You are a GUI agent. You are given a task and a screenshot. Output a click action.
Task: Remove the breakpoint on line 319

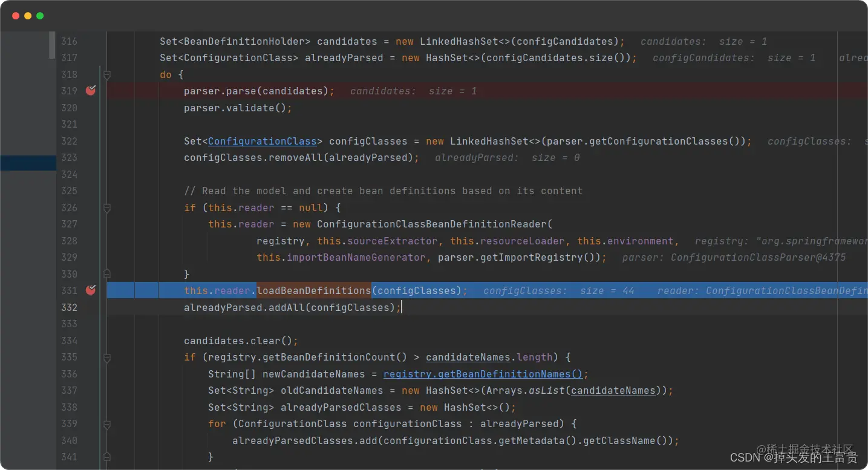click(91, 91)
